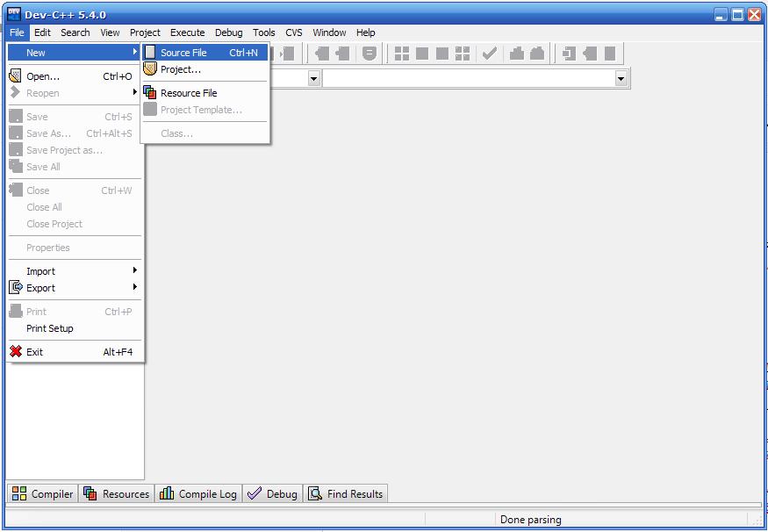Click the Delete profiling information toolbar icon
The width and height of the screenshot is (768, 532).
tap(537, 54)
